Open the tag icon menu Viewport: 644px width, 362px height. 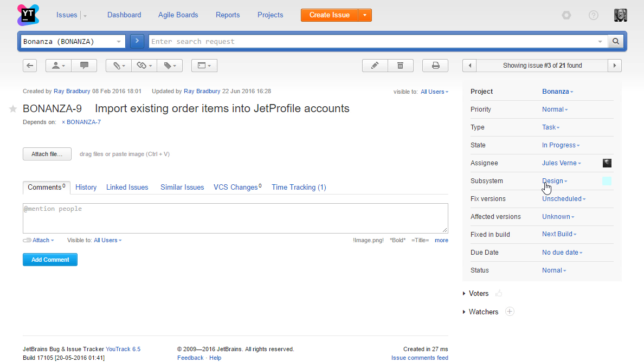(x=170, y=66)
